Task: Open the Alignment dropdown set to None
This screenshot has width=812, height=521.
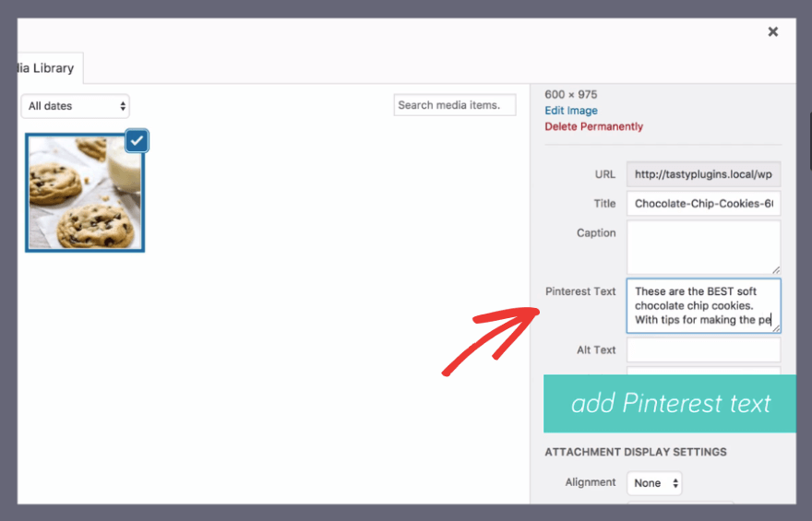Action: point(654,482)
